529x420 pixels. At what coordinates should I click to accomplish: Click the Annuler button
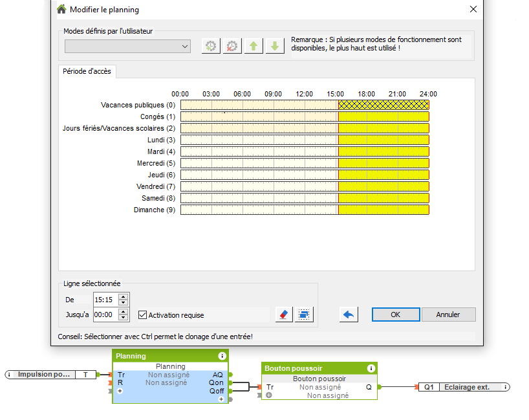[448, 315]
